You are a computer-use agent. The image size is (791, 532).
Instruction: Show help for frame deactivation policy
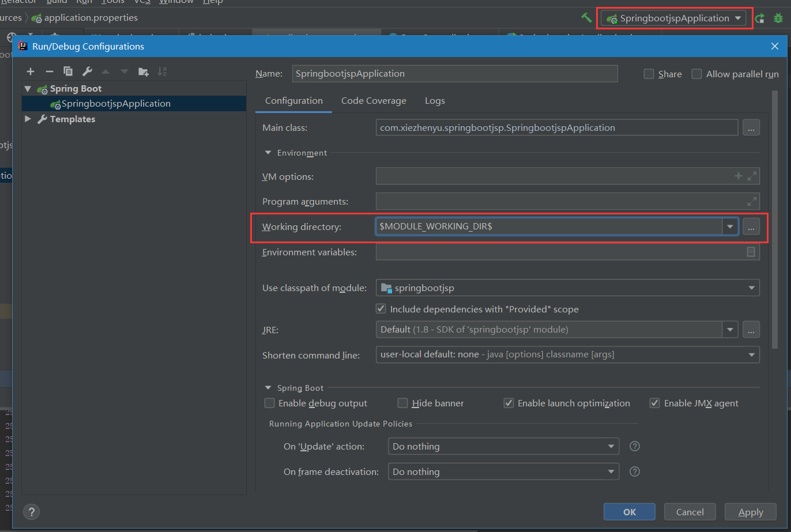pos(635,471)
